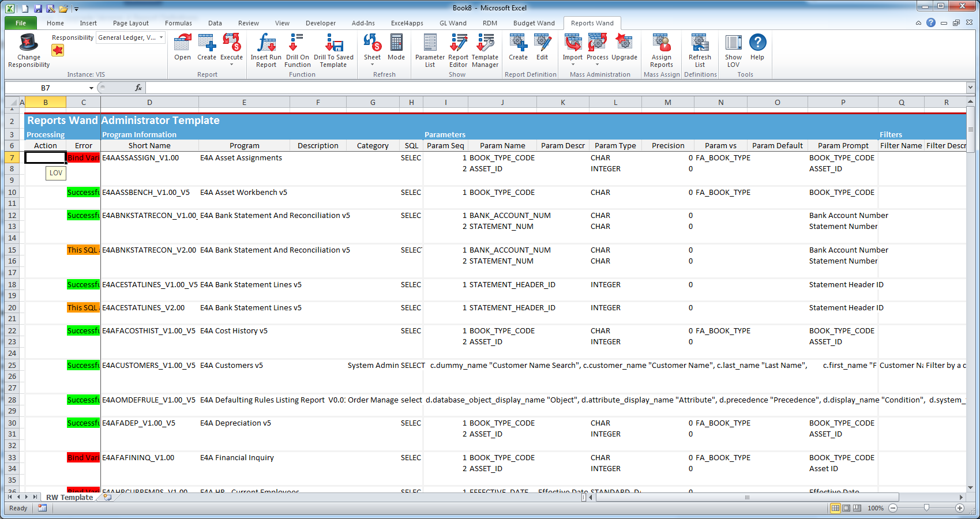Switch to the Developer tab
This screenshot has height=519, width=980.
click(x=321, y=23)
